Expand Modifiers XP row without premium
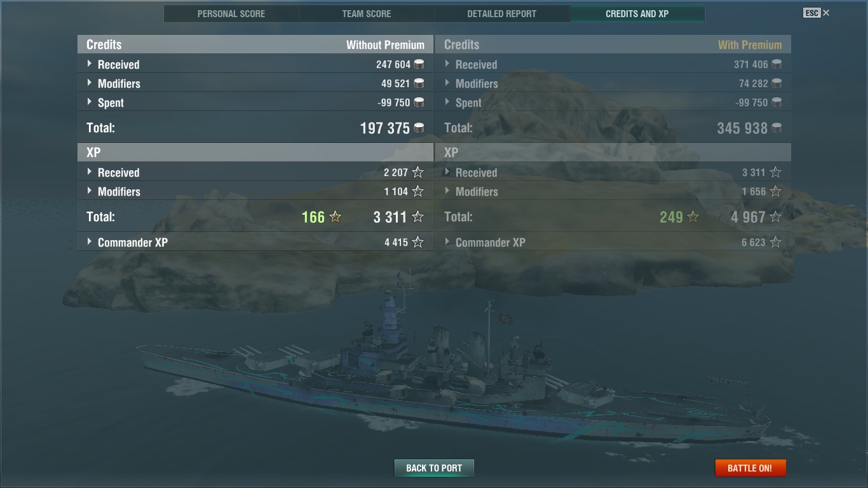The width and height of the screenshot is (868, 488). [x=255, y=191]
